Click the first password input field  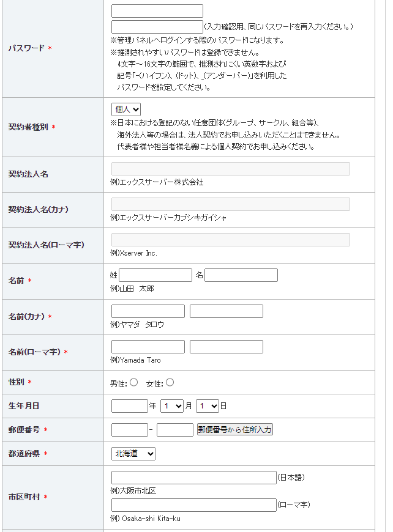[x=157, y=11]
